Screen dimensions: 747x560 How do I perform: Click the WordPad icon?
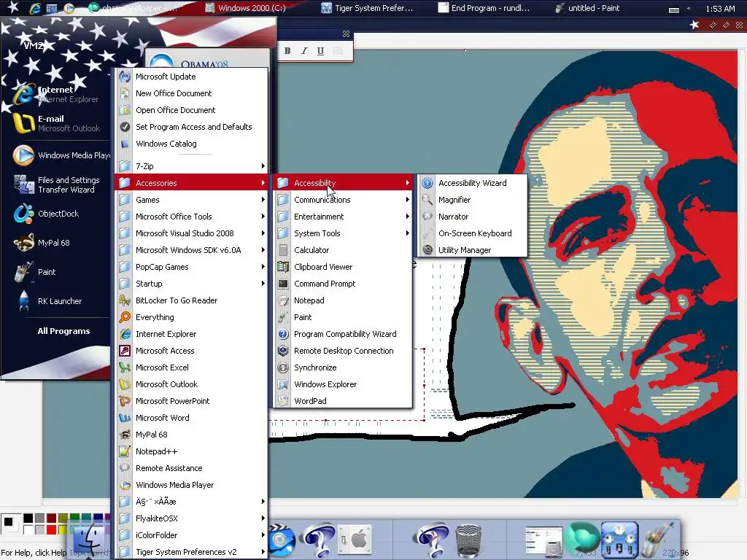tap(283, 401)
